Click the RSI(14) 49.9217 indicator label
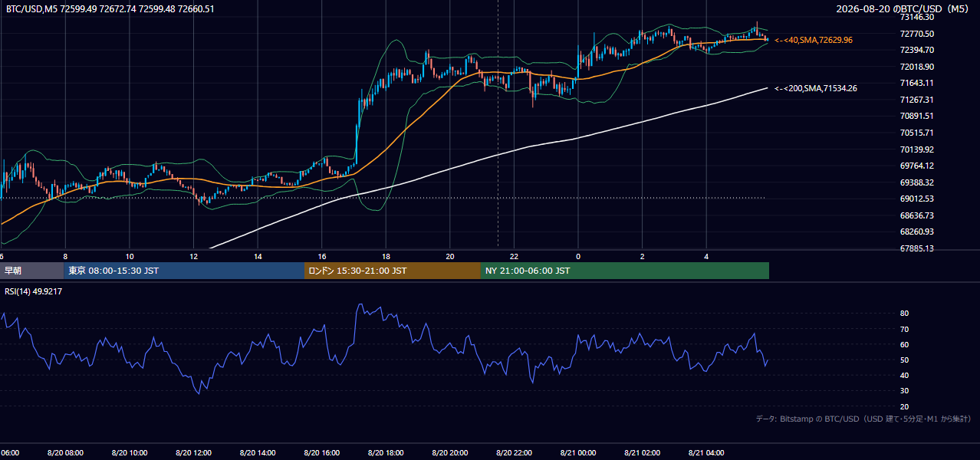 [x=34, y=291]
